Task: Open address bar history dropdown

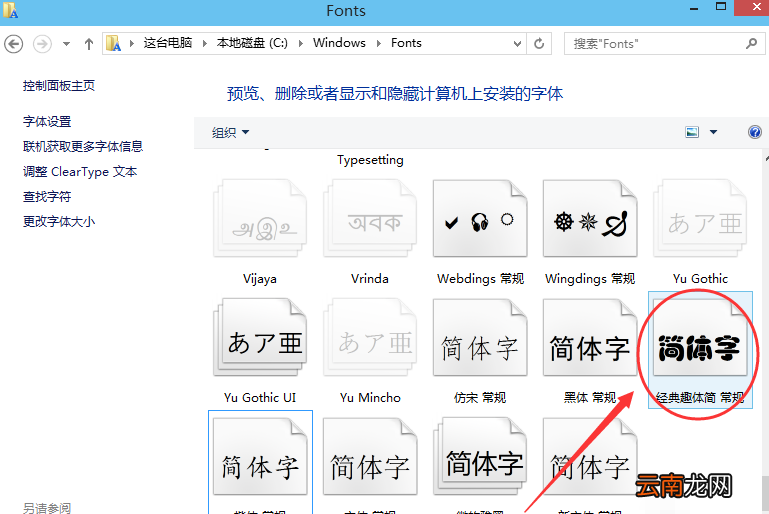Action: [517, 44]
